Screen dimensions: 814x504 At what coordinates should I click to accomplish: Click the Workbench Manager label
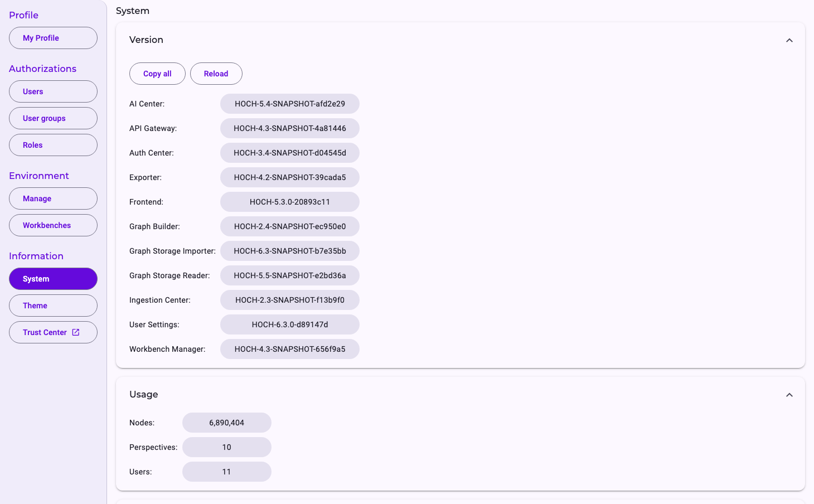click(x=167, y=349)
